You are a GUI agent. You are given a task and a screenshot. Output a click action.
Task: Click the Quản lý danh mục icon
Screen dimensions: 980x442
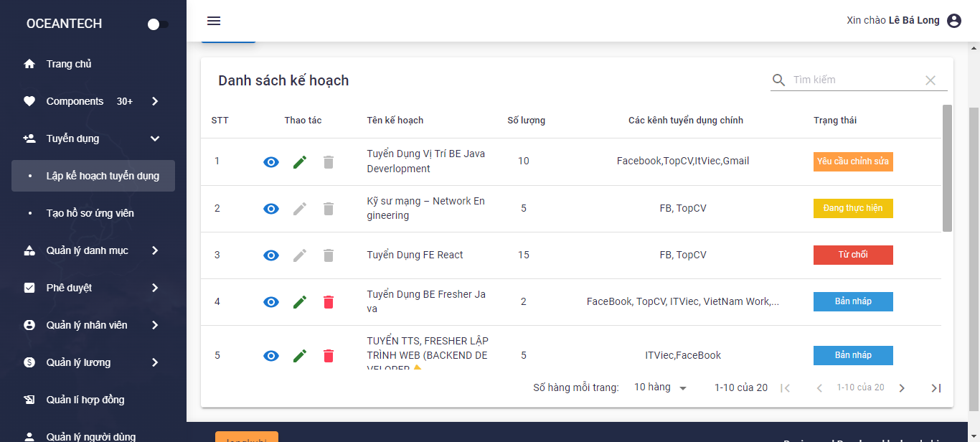pos(29,250)
